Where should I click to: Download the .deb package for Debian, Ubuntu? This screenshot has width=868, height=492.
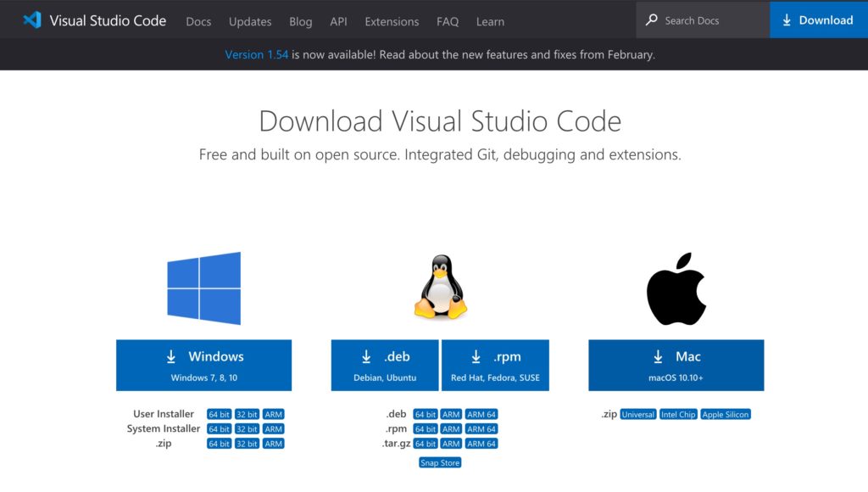385,365
